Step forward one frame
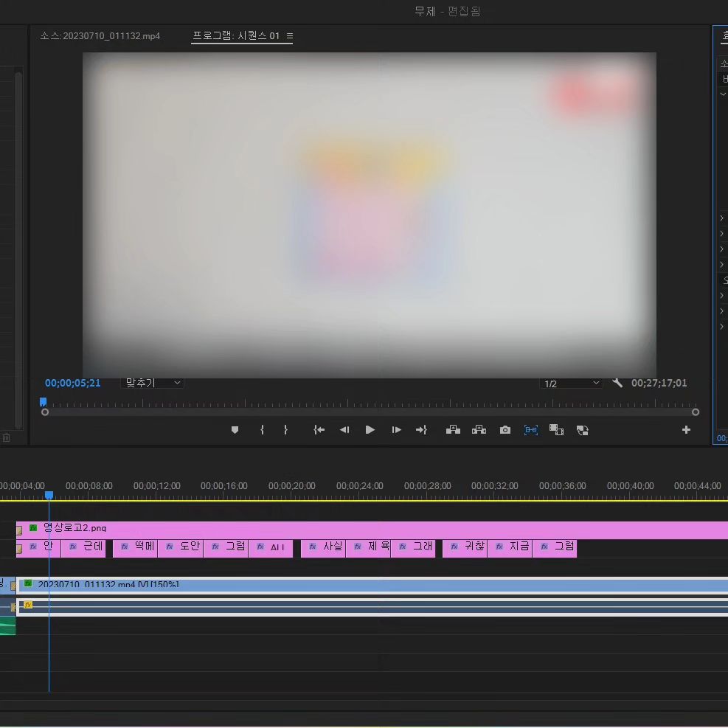Screen dimensions: 728x728 (396, 430)
